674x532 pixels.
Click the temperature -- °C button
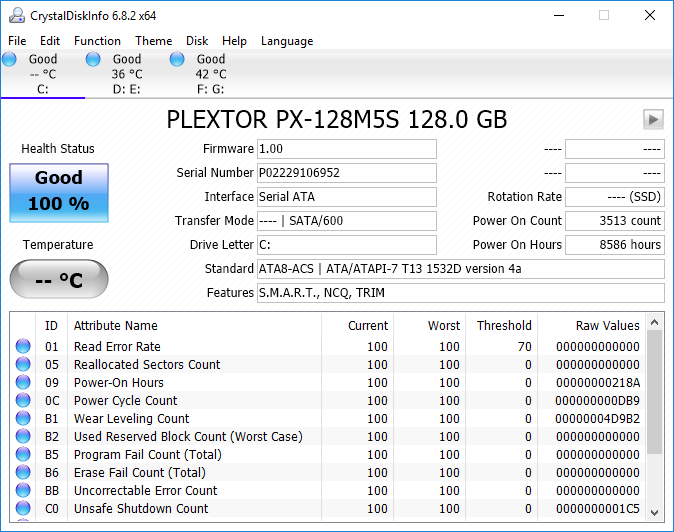[x=59, y=279]
